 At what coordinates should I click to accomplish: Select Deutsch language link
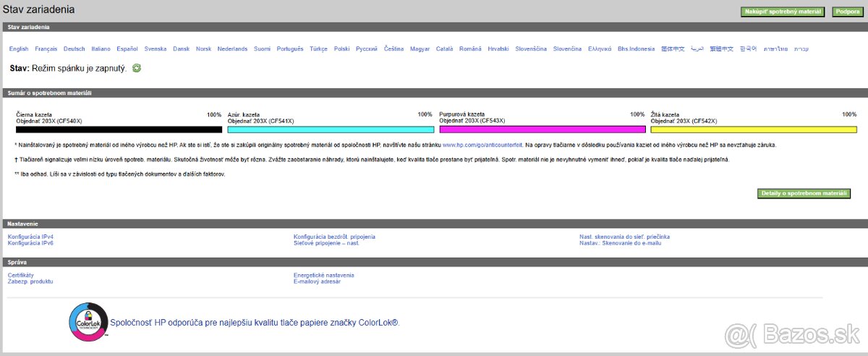click(x=74, y=49)
